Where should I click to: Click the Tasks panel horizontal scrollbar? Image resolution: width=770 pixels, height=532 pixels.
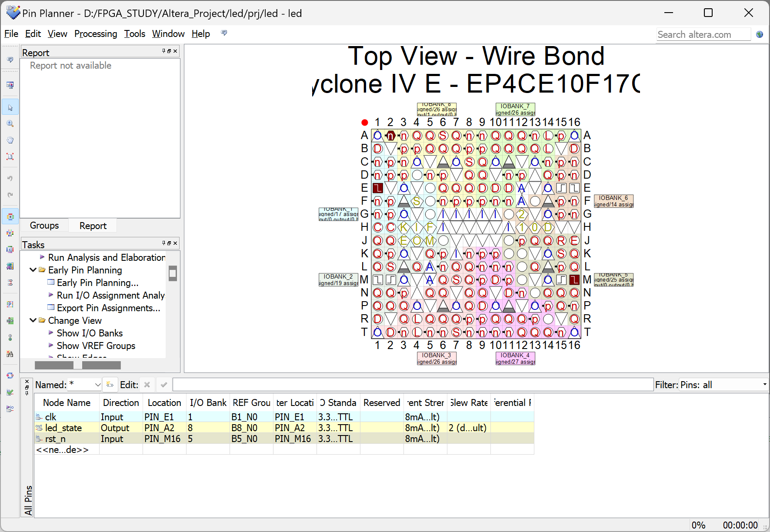(x=78, y=365)
